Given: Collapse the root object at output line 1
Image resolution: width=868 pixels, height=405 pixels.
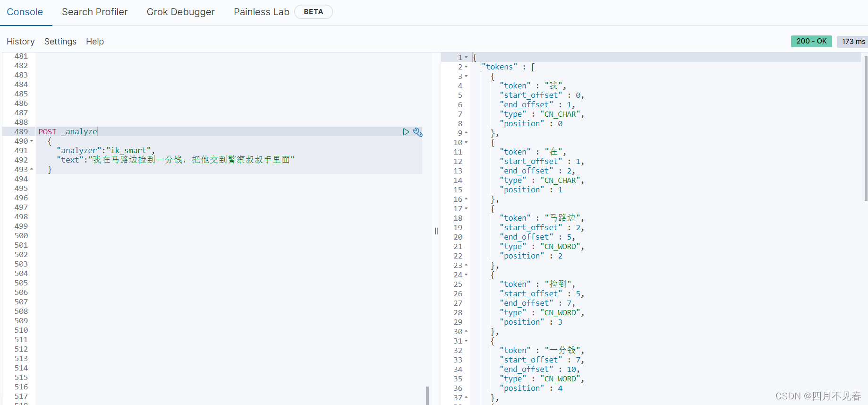Looking at the screenshot, I should pos(466,57).
